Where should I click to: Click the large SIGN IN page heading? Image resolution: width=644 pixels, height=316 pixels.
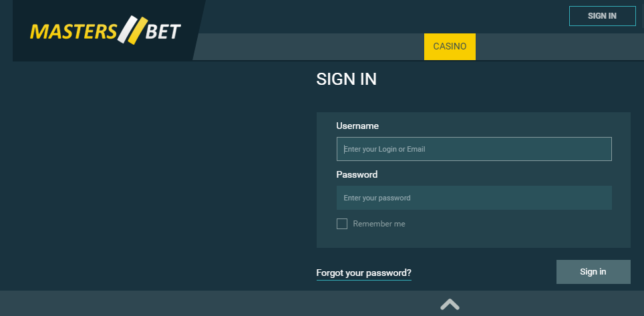click(346, 80)
